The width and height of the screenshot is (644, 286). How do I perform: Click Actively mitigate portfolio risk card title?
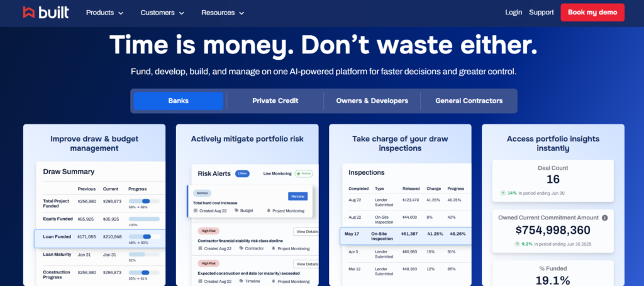tap(247, 139)
